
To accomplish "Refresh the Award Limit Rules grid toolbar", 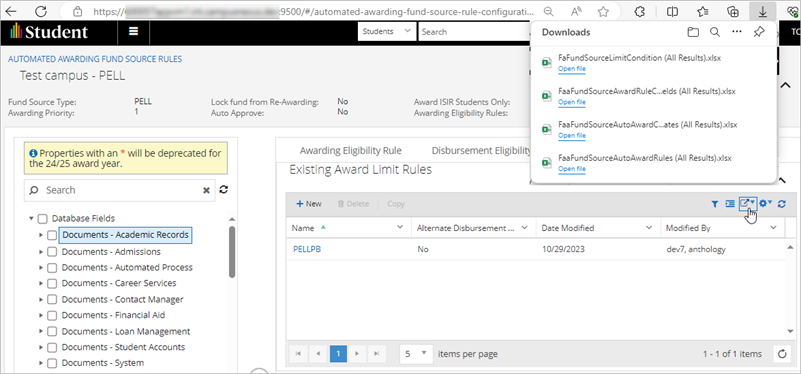I will pos(782,204).
